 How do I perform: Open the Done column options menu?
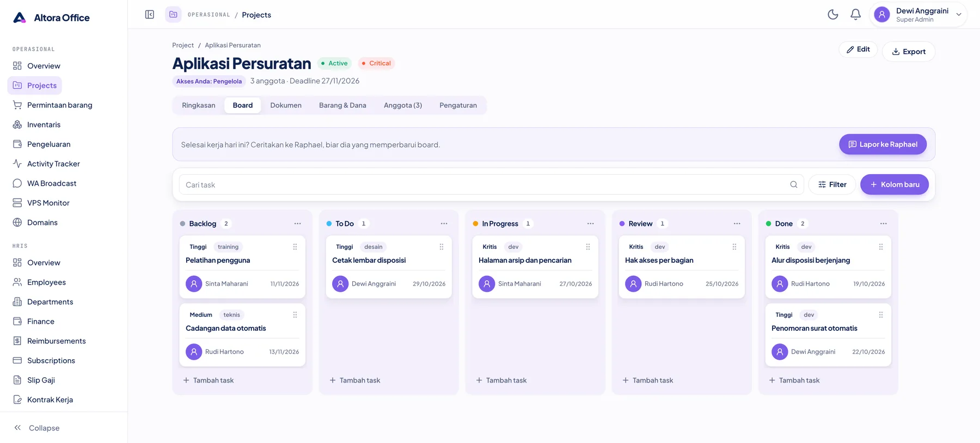(x=884, y=224)
